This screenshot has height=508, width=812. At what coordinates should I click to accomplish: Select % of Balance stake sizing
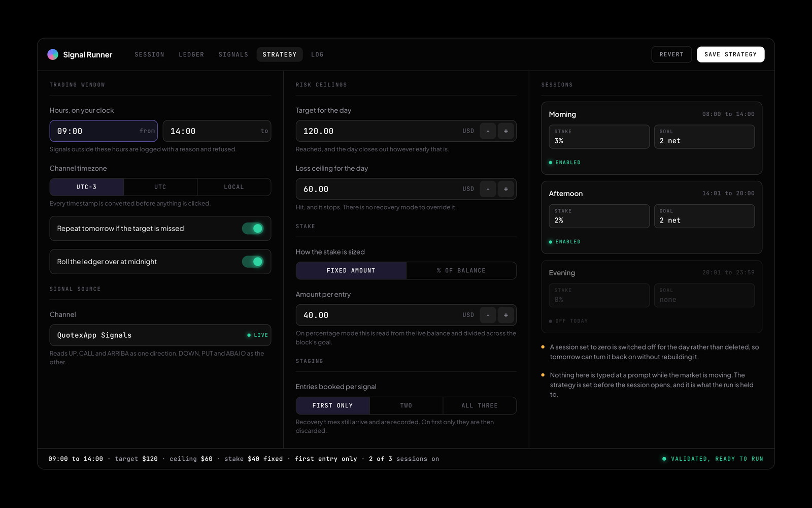point(461,271)
